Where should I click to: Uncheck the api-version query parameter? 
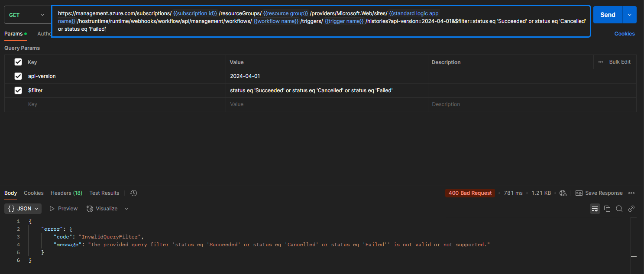tap(18, 76)
